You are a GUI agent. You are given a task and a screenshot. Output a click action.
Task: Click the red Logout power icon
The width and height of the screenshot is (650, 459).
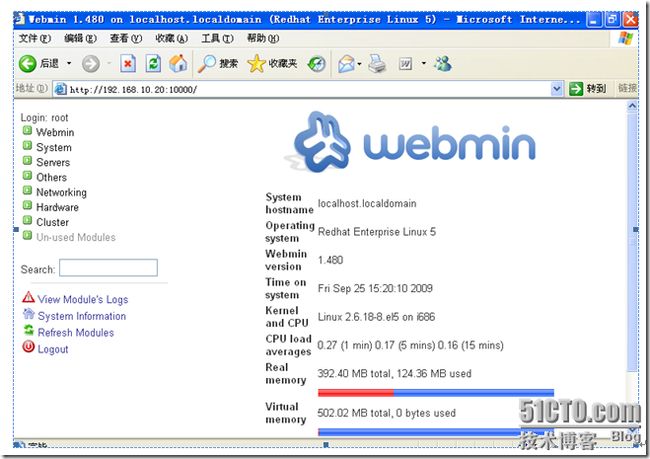coord(29,347)
